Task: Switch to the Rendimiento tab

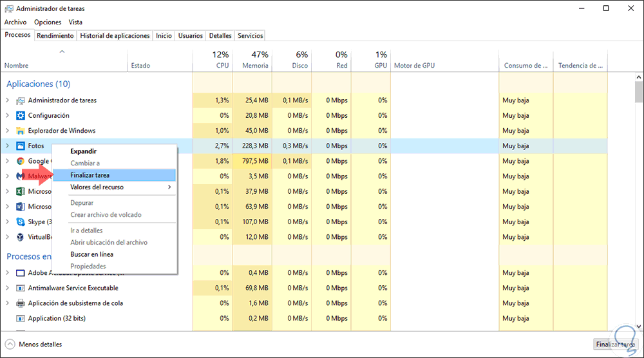Action: (55, 36)
